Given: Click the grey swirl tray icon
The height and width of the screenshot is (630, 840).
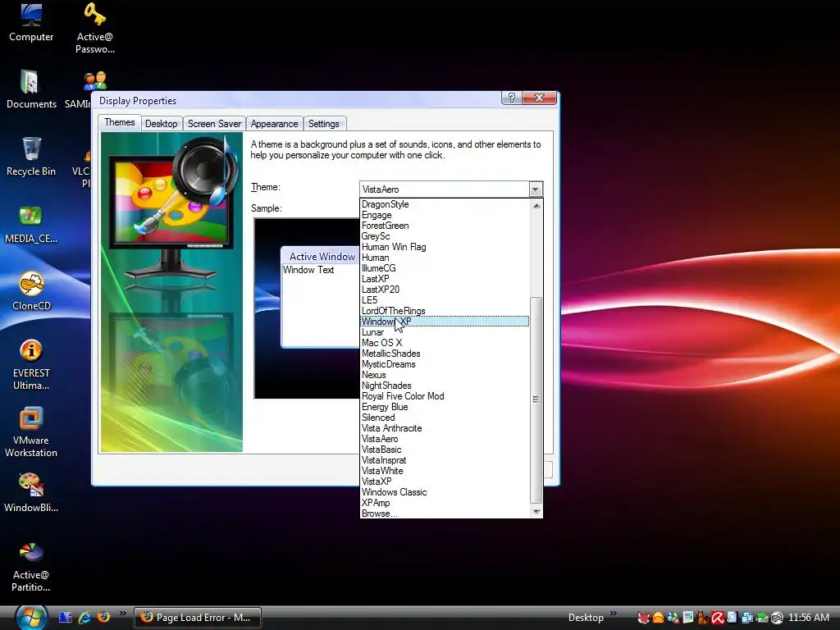Looking at the screenshot, I should [x=777, y=618].
